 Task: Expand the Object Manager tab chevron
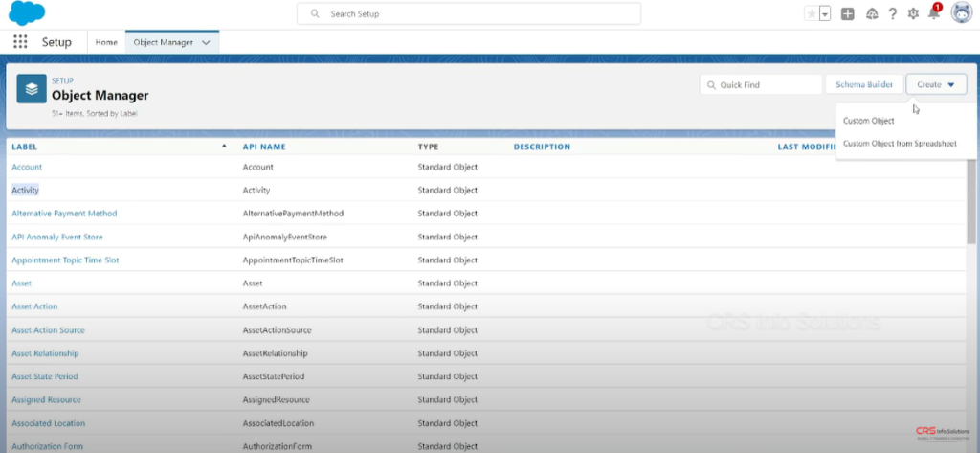[x=207, y=42]
